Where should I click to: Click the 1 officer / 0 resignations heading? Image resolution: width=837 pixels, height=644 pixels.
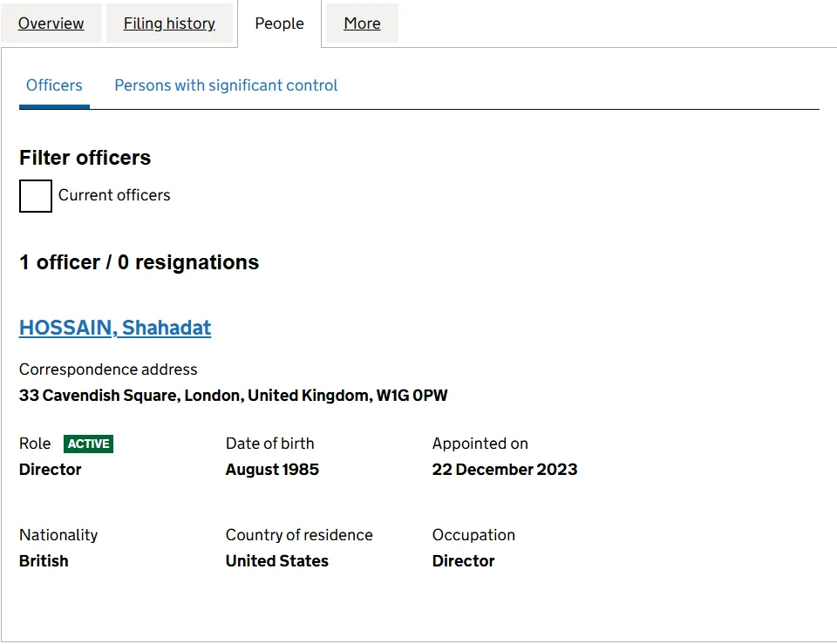click(139, 262)
